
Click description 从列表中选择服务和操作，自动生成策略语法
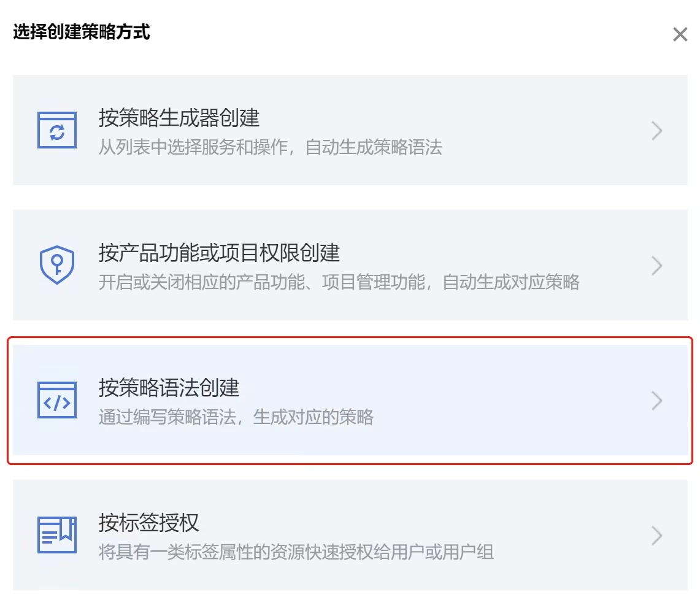click(270, 148)
